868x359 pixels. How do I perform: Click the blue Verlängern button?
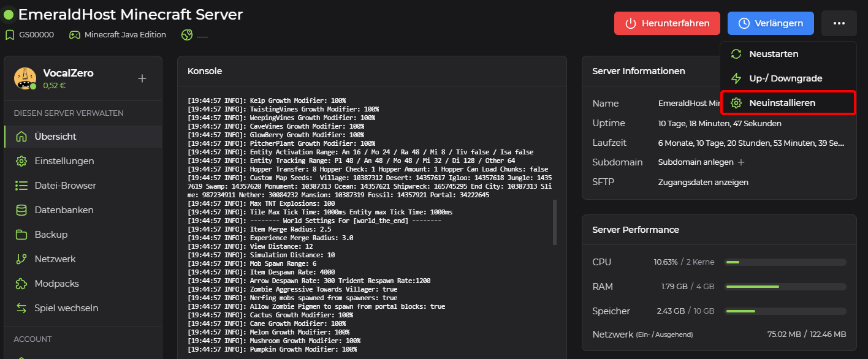pyautogui.click(x=771, y=23)
